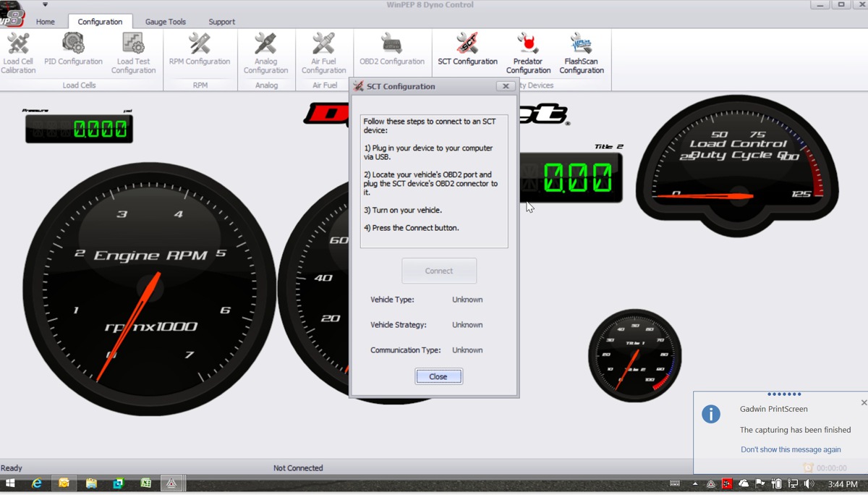The image size is (868, 495).
Task: Click SCT Configuration ribbon icon
Action: [467, 49]
